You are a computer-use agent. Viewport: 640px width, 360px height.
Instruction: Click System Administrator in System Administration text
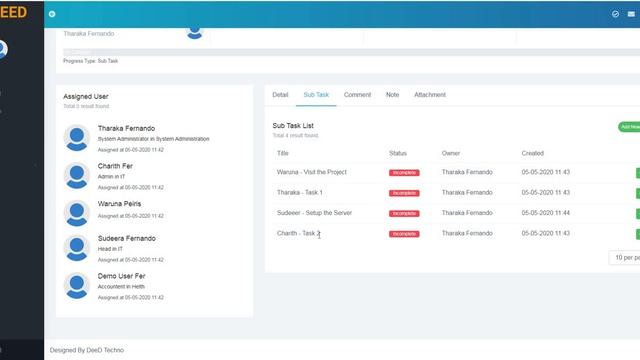pyautogui.click(x=153, y=139)
